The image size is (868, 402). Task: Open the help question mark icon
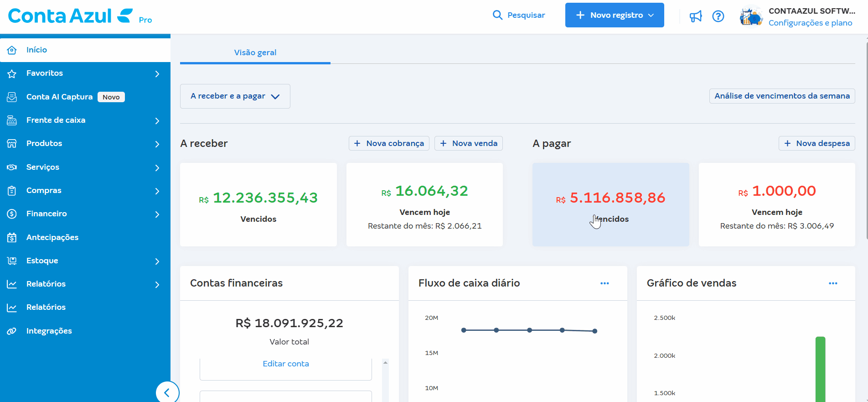[718, 16]
